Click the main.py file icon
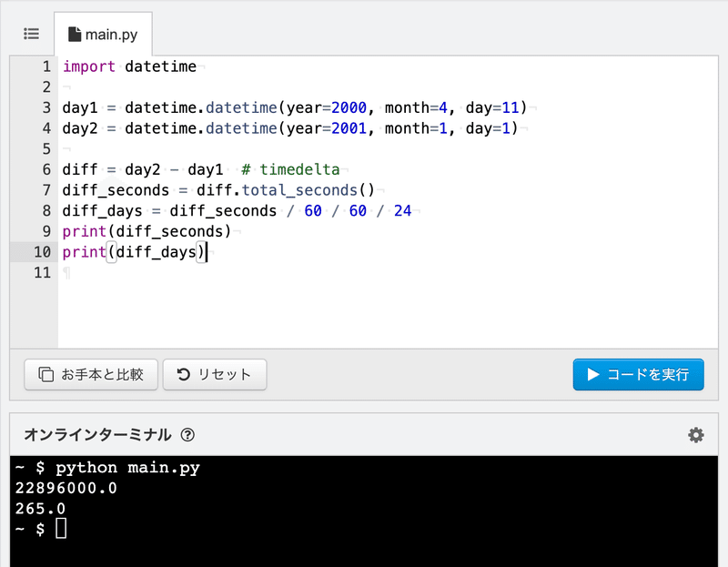 [x=75, y=35]
